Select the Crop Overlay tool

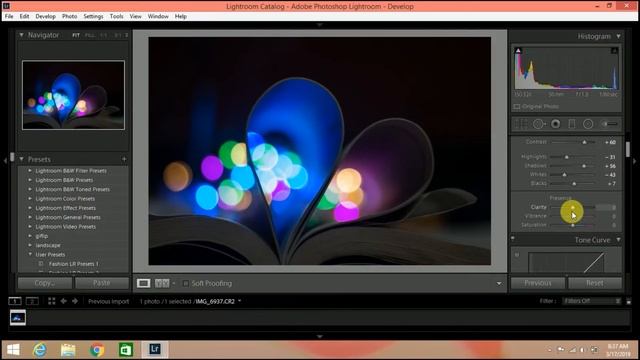point(521,124)
